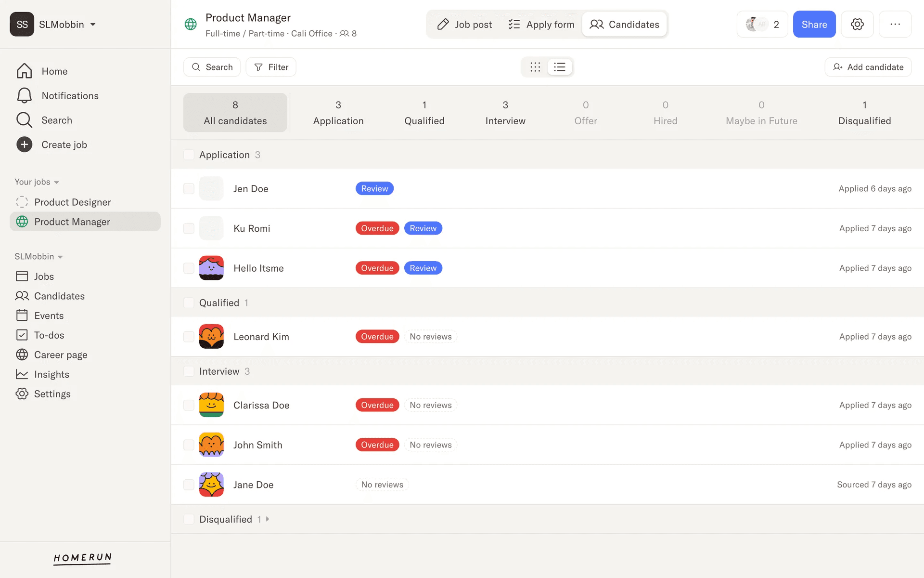Click the blue Share button
Screen dimensions: 924x578
click(814, 25)
